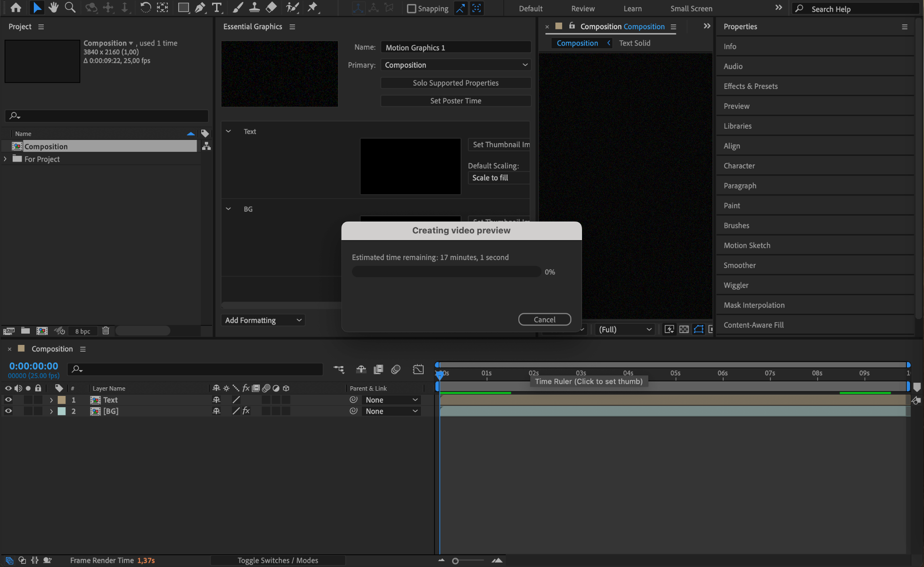The width and height of the screenshot is (924, 567).
Task: Select the Horizontal Type tool
Action: pos(217,8)
